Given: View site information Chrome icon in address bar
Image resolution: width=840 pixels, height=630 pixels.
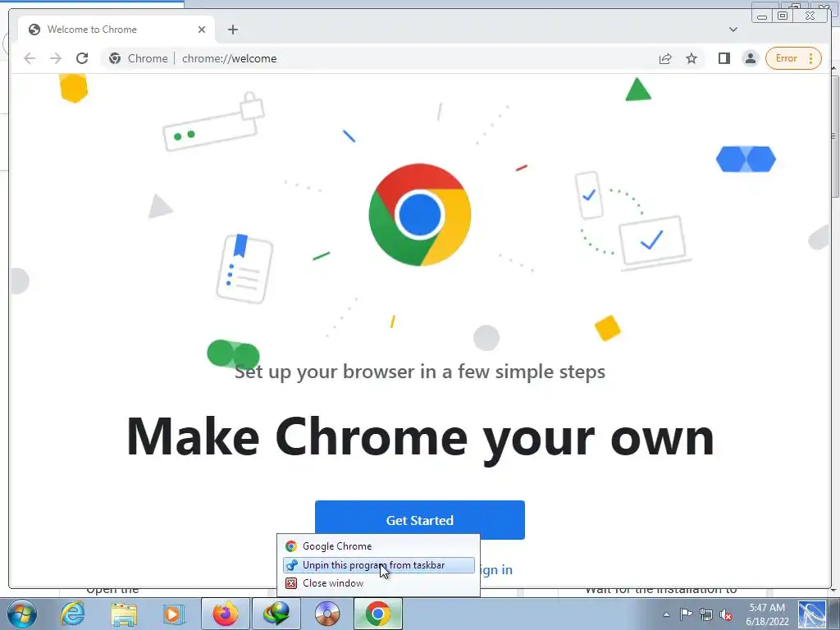Looking at the screenshot, I should [x=115, y=58].
